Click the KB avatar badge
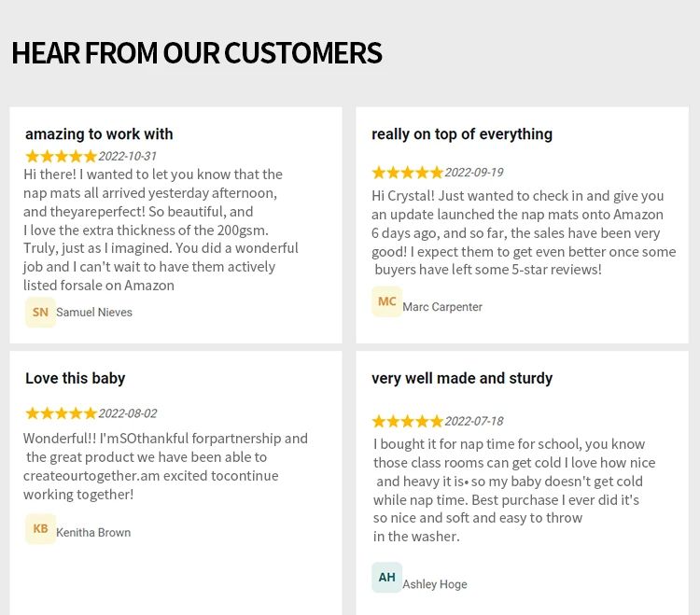The width and height of the screenshot is (700, 615). 40,529
